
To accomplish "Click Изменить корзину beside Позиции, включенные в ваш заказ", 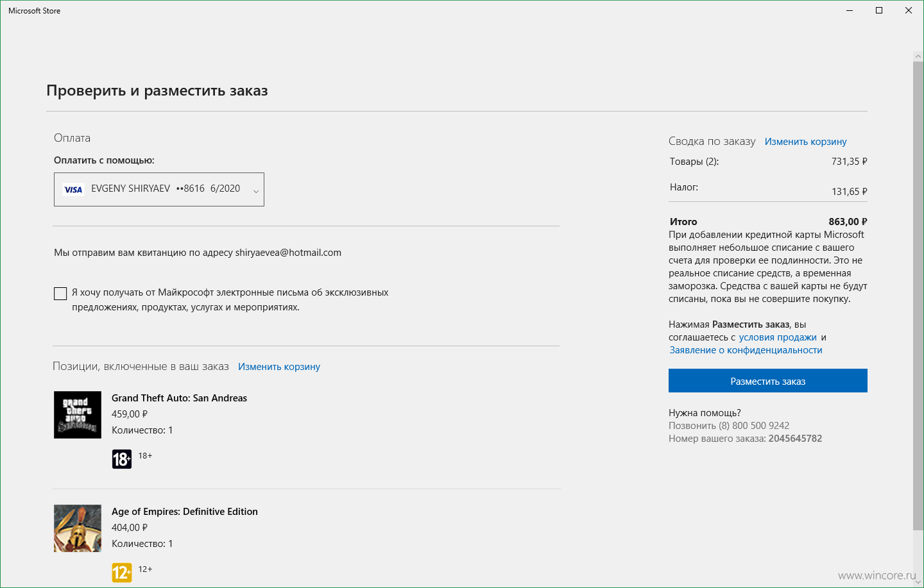I will (279, 367).
